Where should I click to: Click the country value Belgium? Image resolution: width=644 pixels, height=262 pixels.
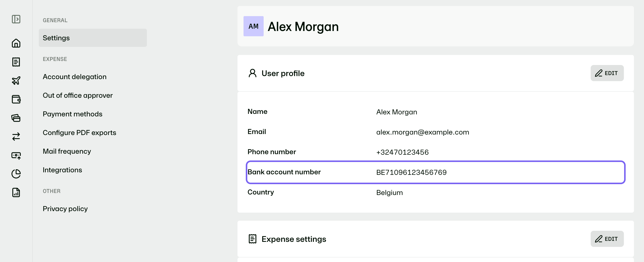click(389, 192)
